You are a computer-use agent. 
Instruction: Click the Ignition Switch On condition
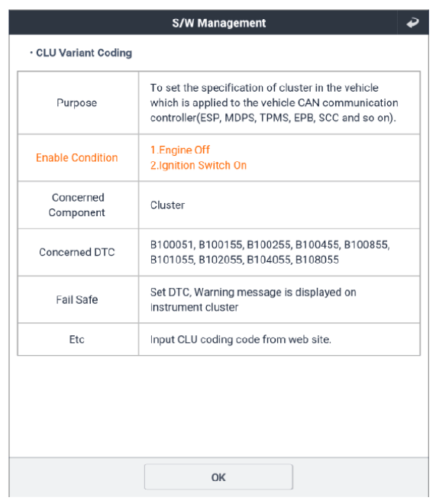click(199, 165)
